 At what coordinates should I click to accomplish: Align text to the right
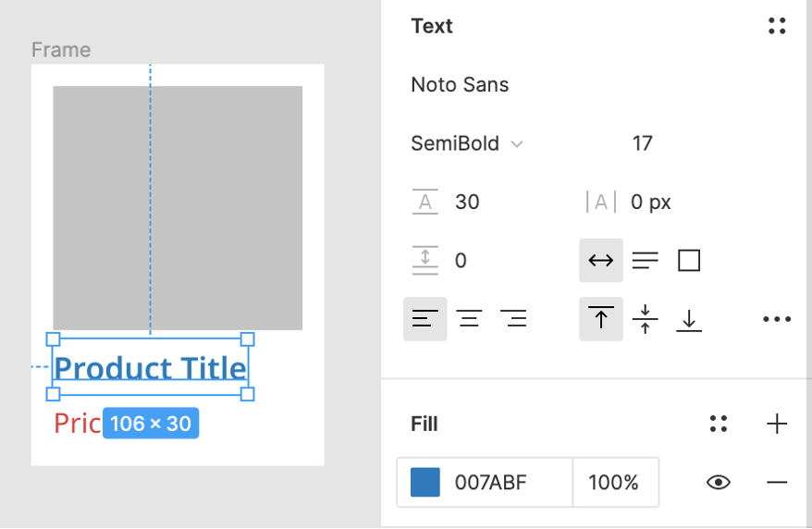point(513,320)
